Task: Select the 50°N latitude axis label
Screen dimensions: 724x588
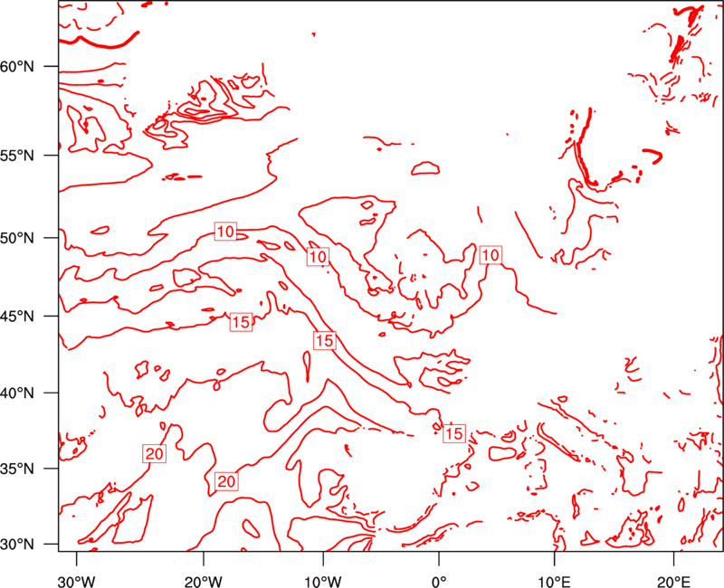Action: [x=17, y=238]
